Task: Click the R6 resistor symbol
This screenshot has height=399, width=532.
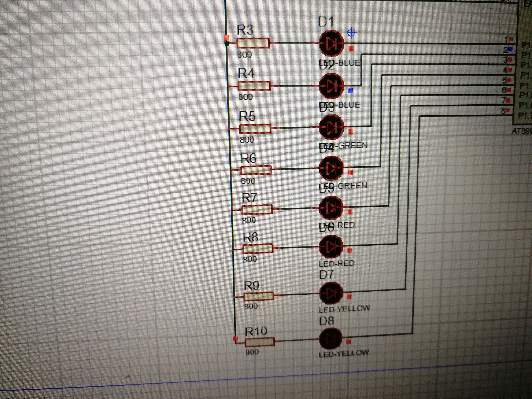Action: point(256,170)
